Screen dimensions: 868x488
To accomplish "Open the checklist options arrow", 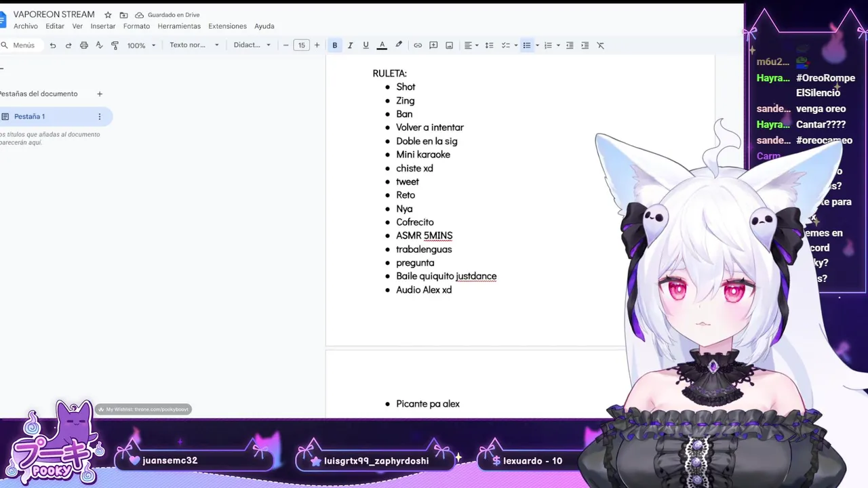I will 515,45.
